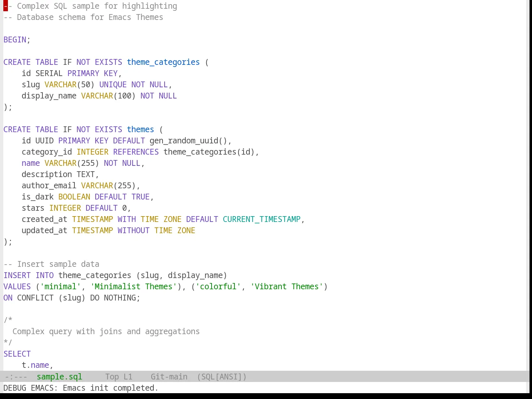
Task: Click REFERENCES keyword on category_id line
Action: (136, 152)
